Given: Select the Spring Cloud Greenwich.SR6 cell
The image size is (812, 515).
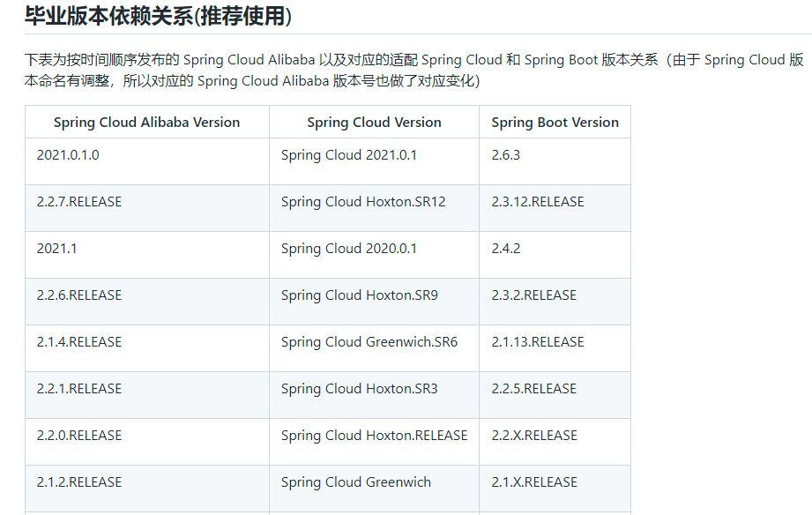Looking at the screenshot, I should (x=369, y=342).
